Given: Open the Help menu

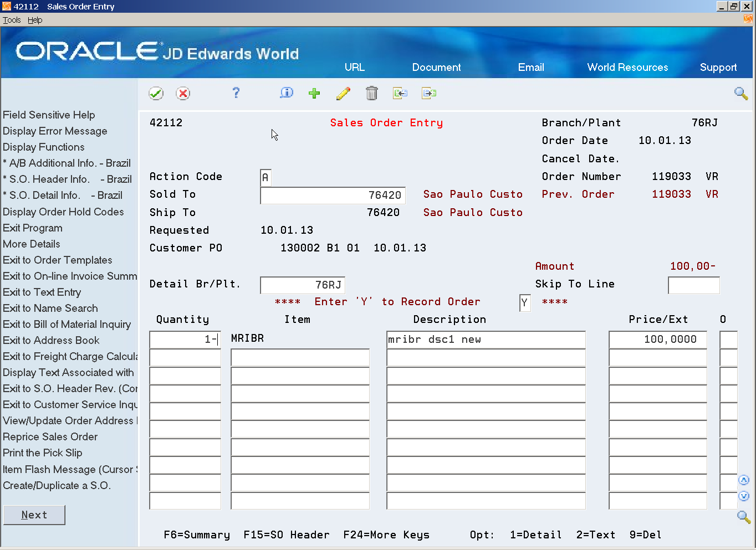Looking at the screenshot, I should 35,20.
